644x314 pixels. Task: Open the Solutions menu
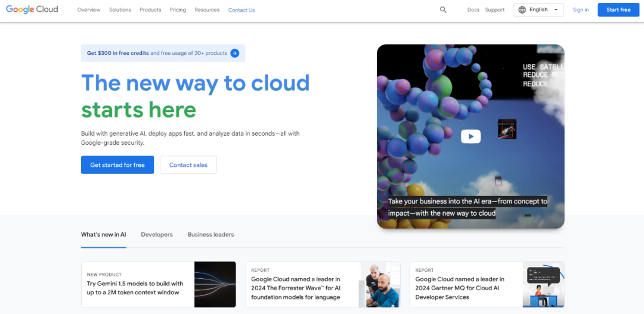[x=120, y=10]
